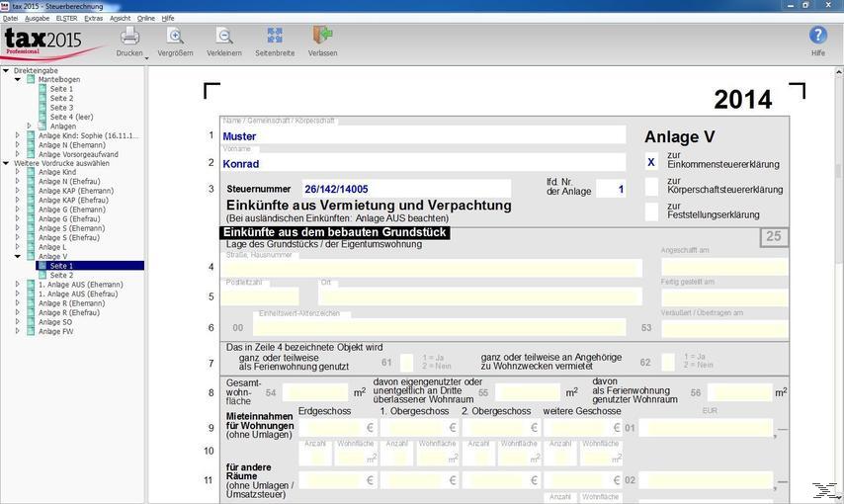Expand the Anlage KAP (Ehemann) tree node
Image resolution: width=844 pixels, height=504 pixels.
17,191
